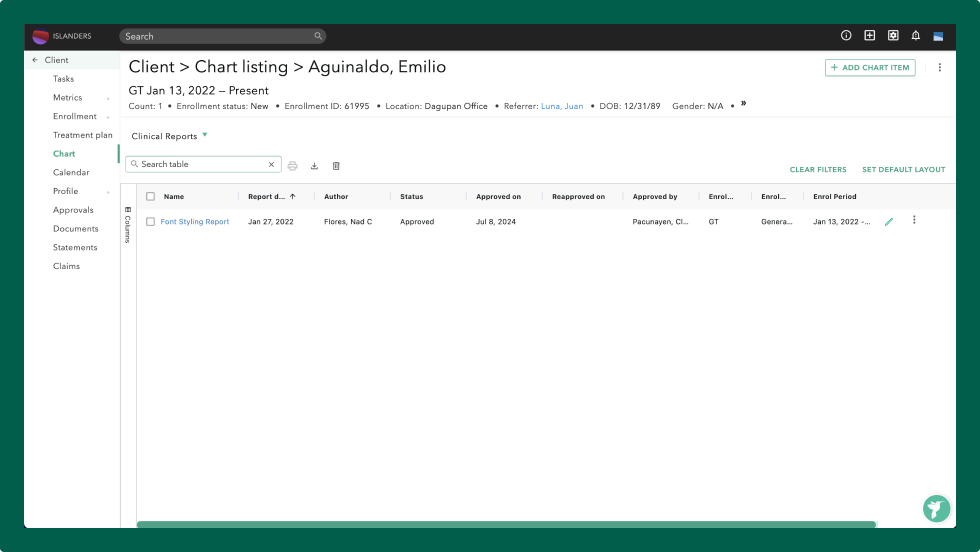
Task: Click Set Default Layout
Action: tap(903, 169)
